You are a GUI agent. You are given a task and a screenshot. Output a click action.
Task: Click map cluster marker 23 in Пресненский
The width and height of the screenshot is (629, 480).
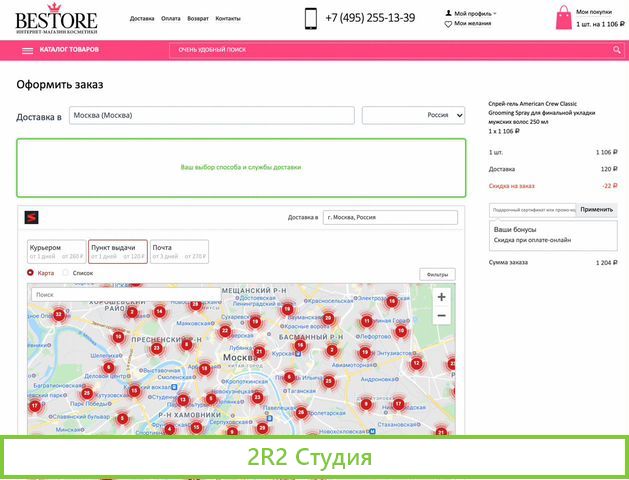[x=156, y=348]
